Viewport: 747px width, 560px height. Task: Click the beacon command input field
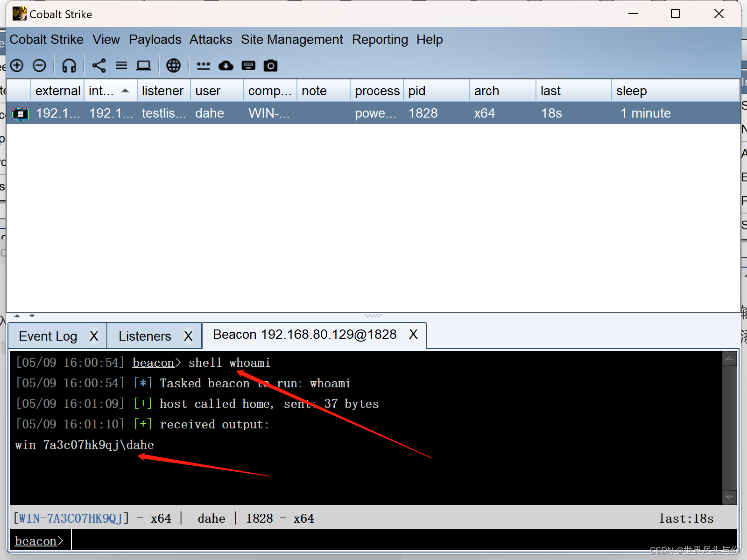[x=404, y=540]
